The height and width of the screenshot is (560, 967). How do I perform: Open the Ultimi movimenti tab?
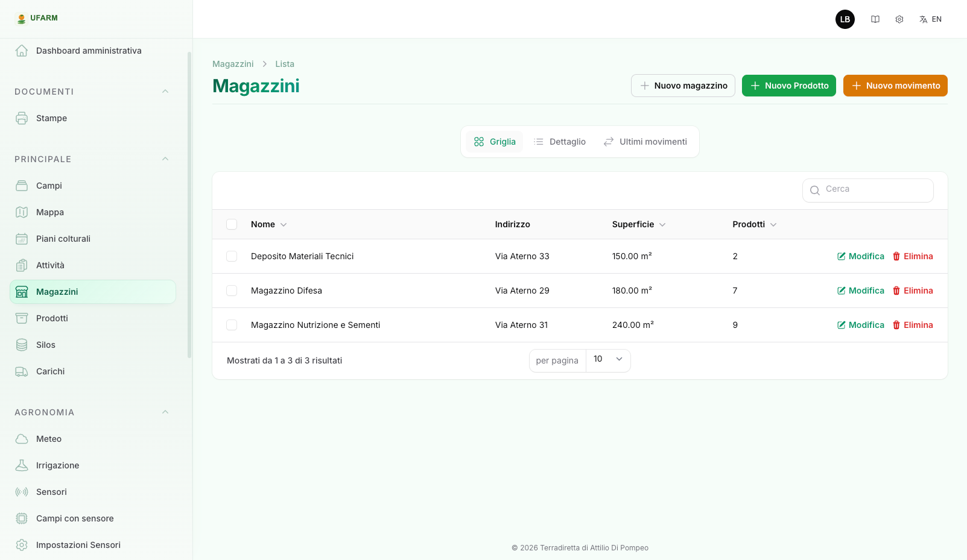pyautogui.click(x=645, y=142)
